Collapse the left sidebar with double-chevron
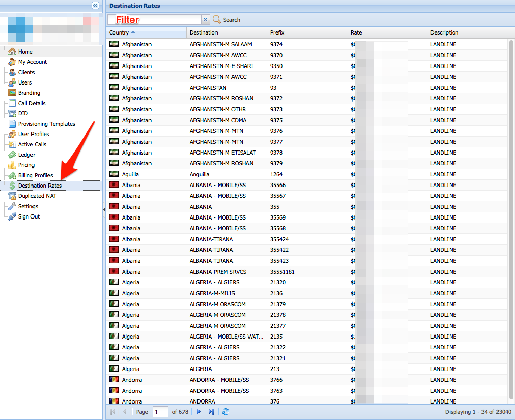 pos(95,5)
